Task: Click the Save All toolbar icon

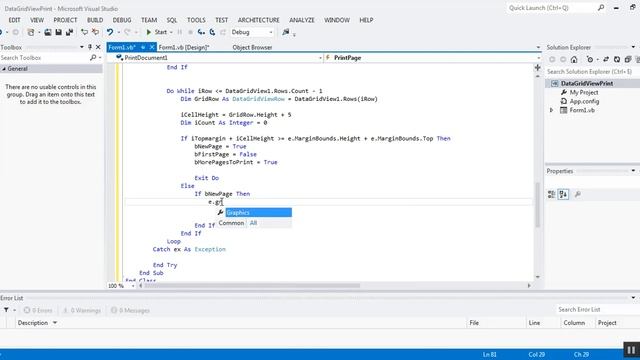Action: tap(69, 32)
